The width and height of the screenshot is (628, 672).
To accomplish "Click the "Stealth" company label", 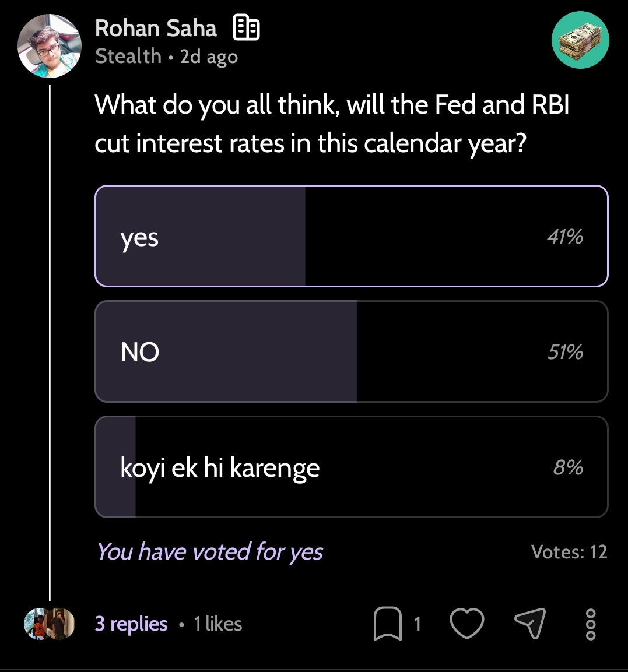I will [128, 57].
